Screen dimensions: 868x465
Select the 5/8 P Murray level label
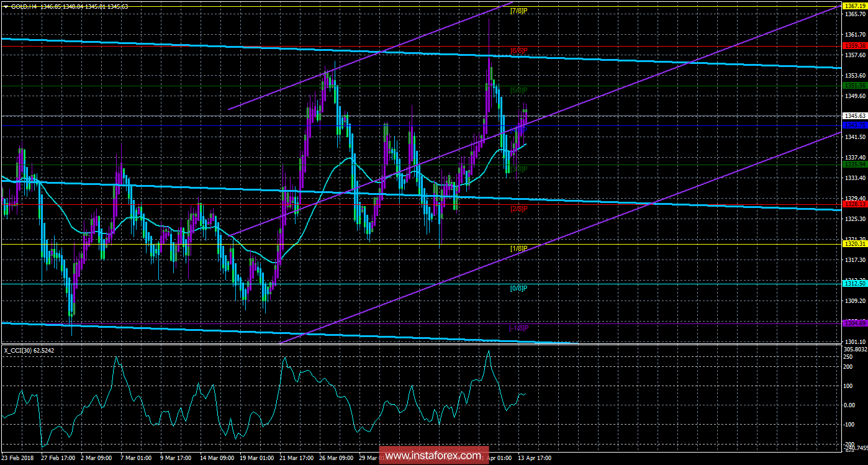pos(518,90)
